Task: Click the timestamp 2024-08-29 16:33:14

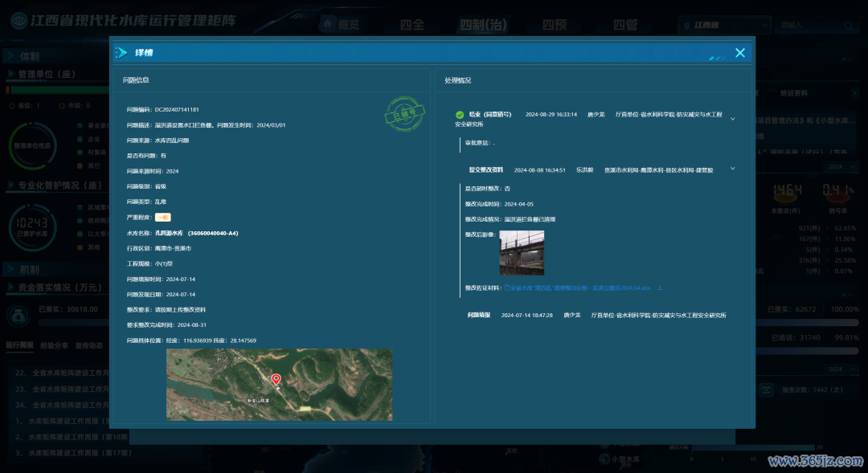Action: click(x=551, y=115)
